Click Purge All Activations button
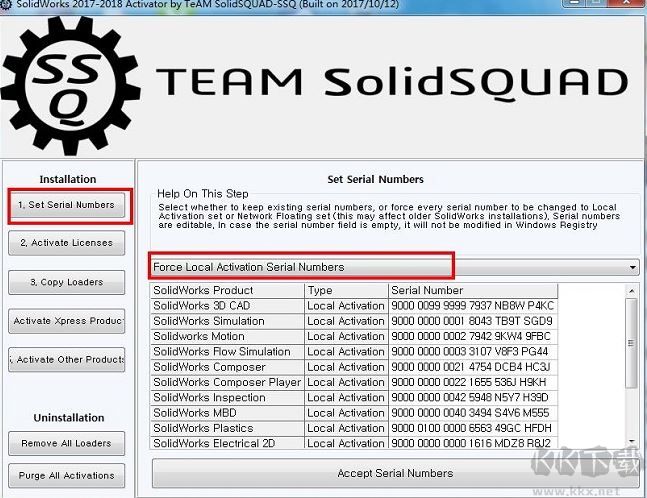The image size is (647, 498). [66, 476]
